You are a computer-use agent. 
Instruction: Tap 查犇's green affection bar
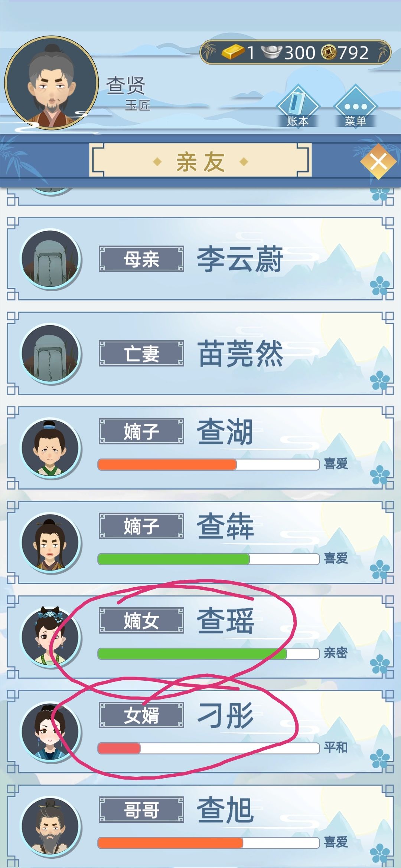(209, 559)
